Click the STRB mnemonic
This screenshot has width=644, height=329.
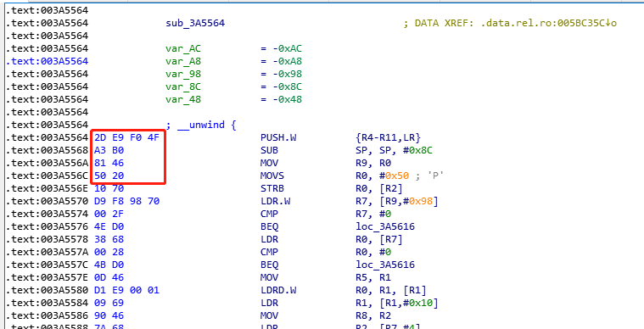[272, 189]
